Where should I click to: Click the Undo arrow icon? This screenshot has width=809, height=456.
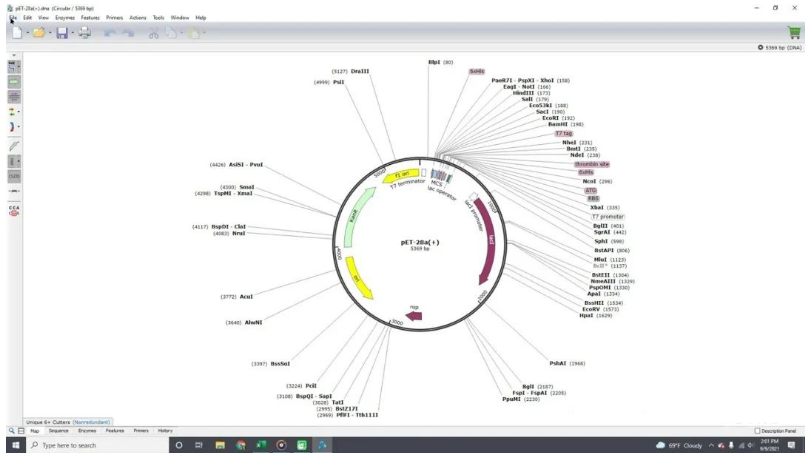pyautogui.click(x=109, y=33)
